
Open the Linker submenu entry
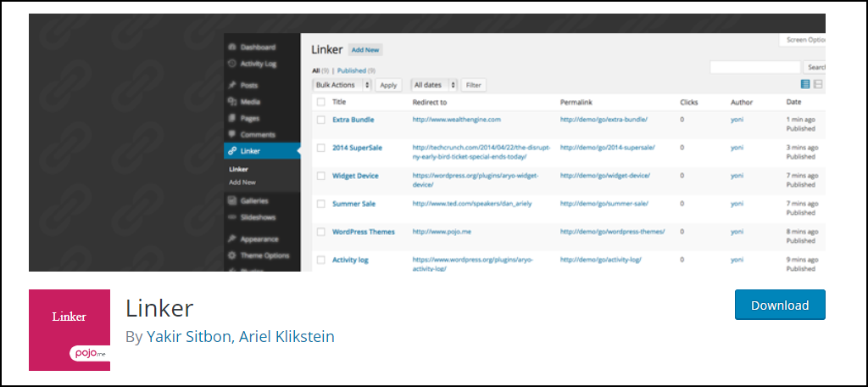238,170
